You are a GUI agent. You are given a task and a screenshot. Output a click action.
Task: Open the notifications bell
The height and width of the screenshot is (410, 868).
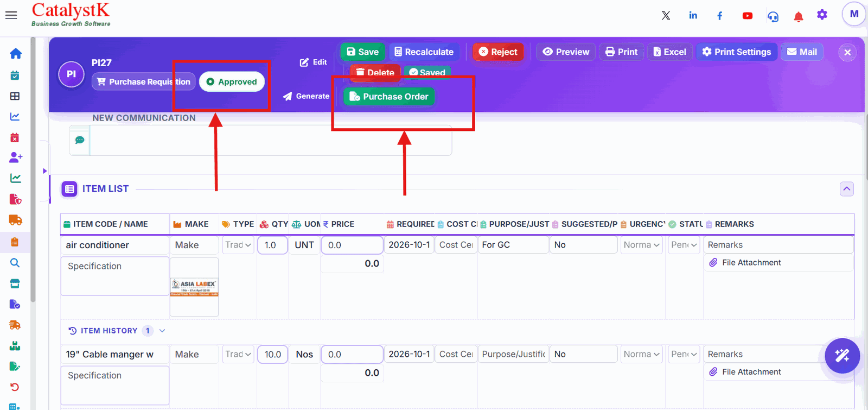coord(798,16)
